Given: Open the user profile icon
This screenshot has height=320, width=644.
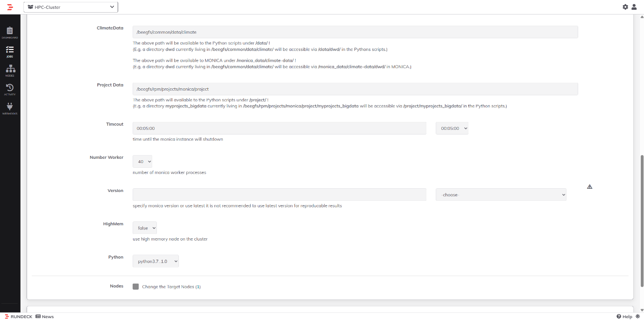Looking at the screenshot, I should point(634,7).
